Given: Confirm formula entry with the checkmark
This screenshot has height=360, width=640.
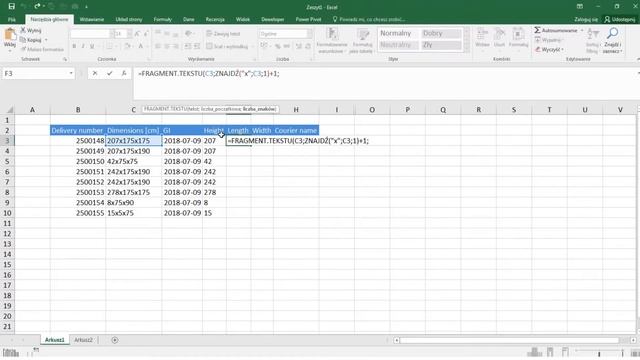Looking at the screenshot, I should tap(109, 73).
